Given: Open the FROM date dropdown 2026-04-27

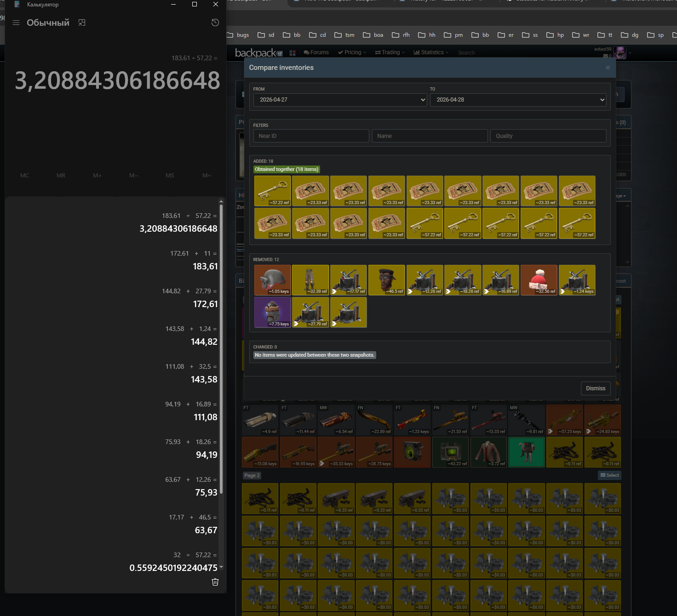Looking at the screenshot, I should click(x=340, y=100).
